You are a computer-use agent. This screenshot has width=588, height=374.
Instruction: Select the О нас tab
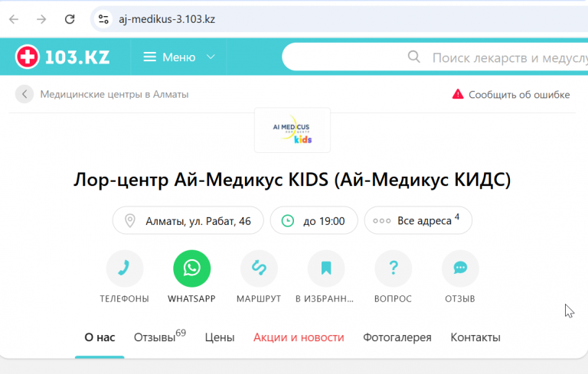click(x=100, y=337)
